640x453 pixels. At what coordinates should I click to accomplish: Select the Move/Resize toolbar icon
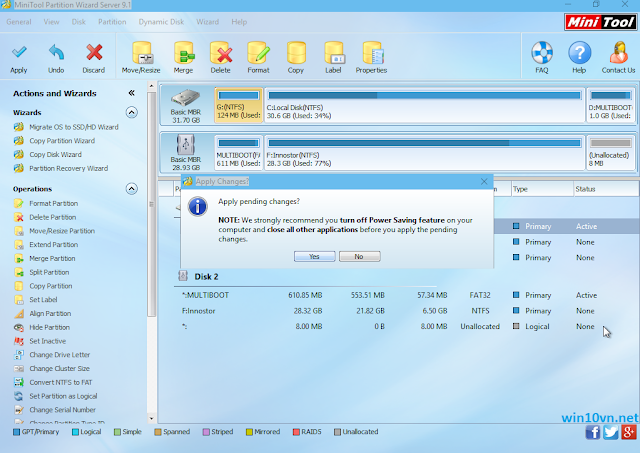pyautogui.click(x=141, y=53)
